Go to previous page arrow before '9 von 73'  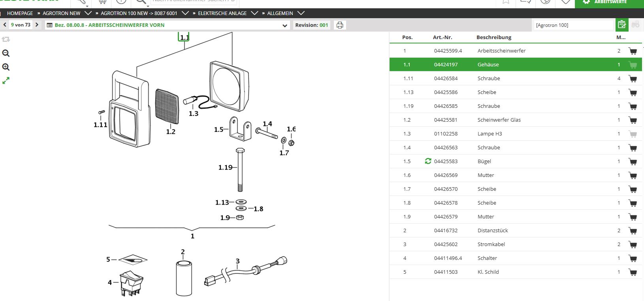(x=5, y=25)
